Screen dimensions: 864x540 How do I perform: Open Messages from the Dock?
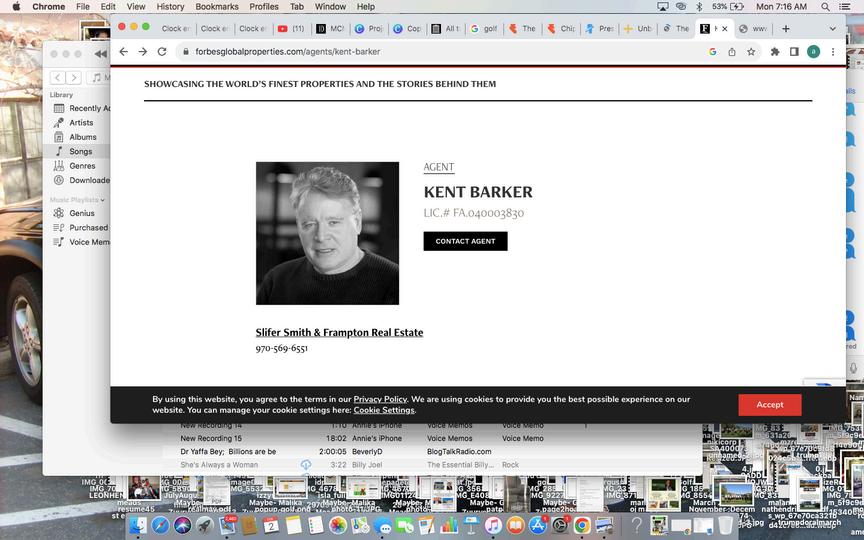(382, 526)
